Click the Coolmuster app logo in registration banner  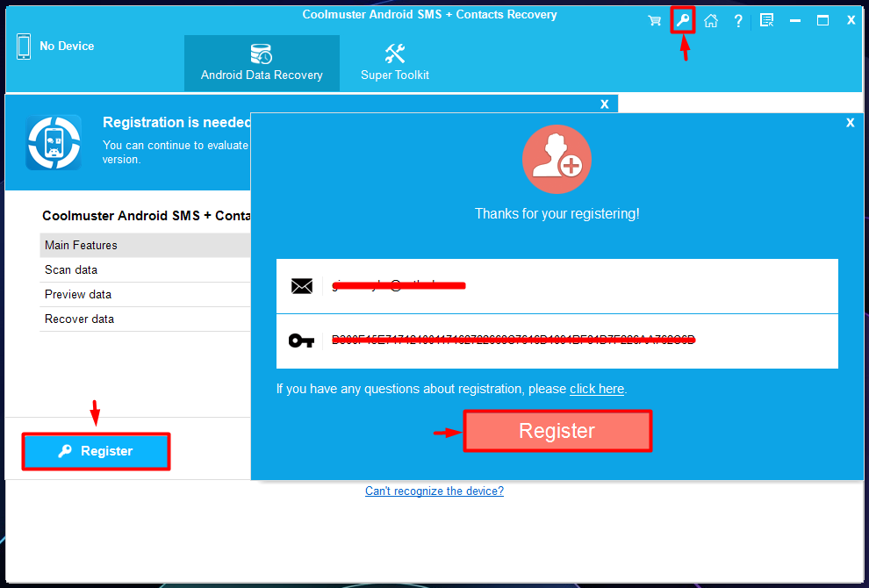(54, 142)
